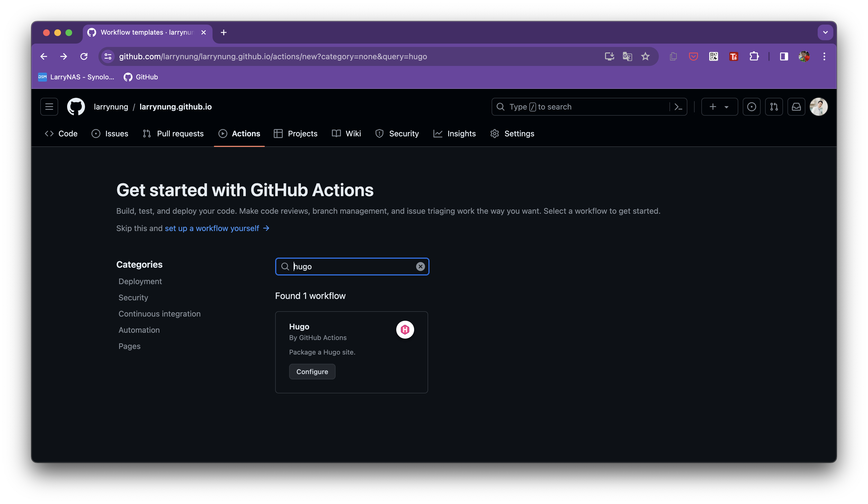Reload the page with the refresh icon
This screenshot has width=868, height=504.
click(x=84, y=56)
